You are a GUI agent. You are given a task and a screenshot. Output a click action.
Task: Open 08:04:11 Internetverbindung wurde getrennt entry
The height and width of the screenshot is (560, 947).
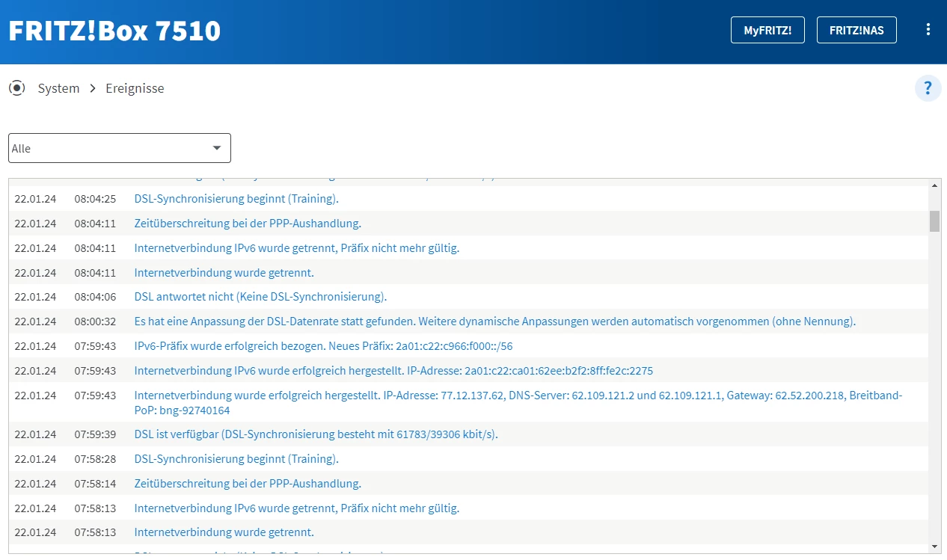(224, 273)
